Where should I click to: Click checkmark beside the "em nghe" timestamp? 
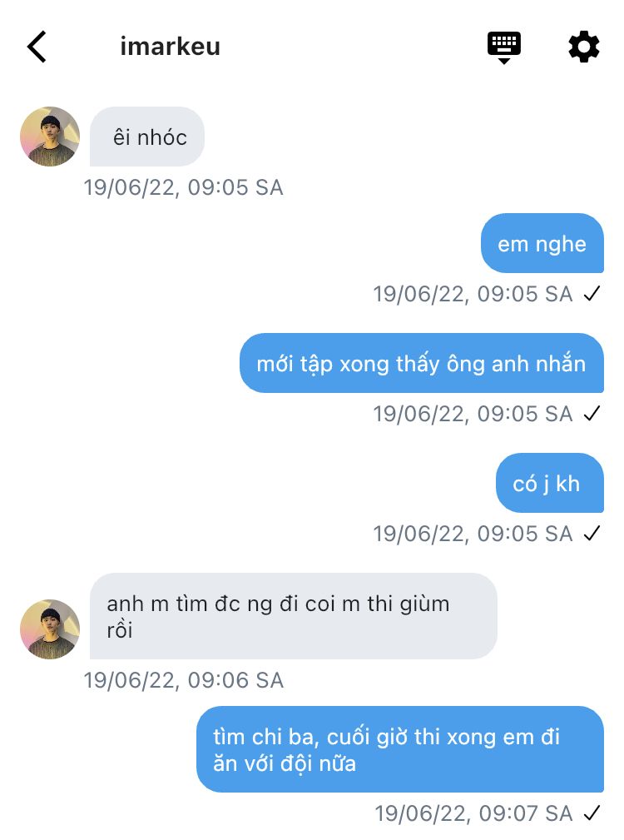click(592, 294)
